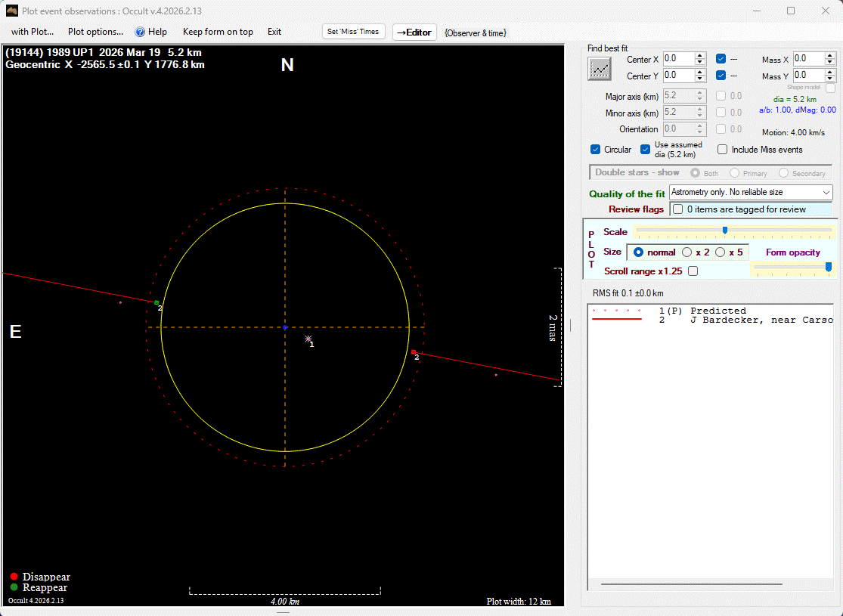Uncheck Use assumed dia (5.2 km)
843x616 pixels.
[x=646, y=150]
